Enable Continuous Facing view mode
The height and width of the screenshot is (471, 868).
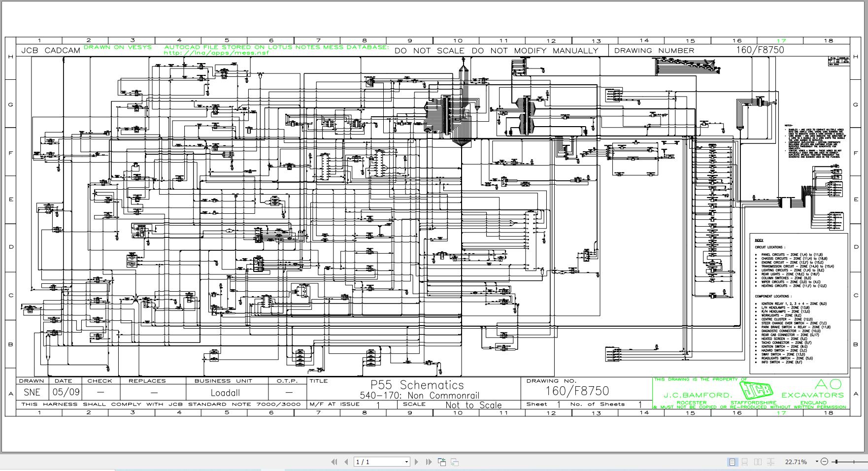770,462
